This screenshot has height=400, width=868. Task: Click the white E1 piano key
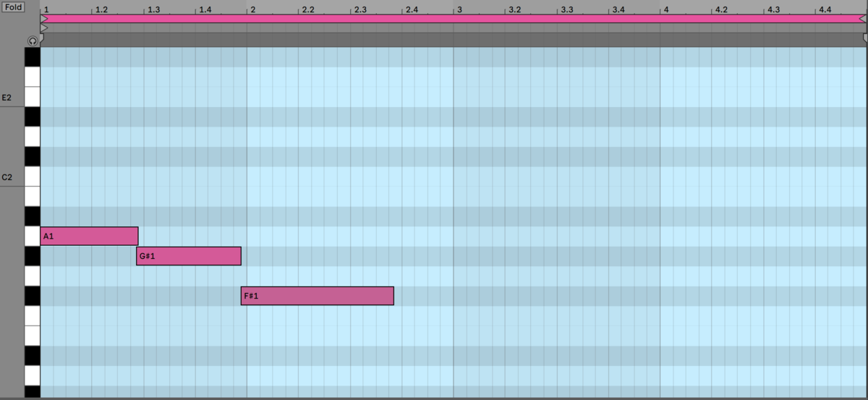click(33, 335)
